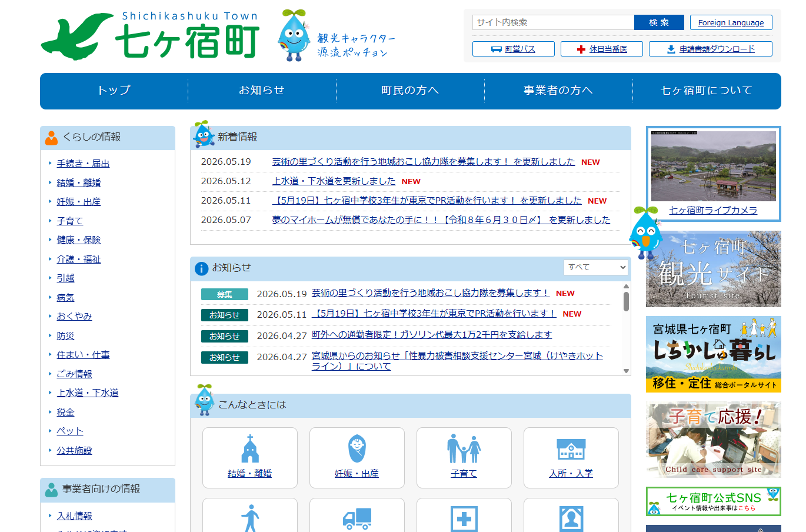Open the 結婚・離婚 sidebar link

click(x=79, y=183)
